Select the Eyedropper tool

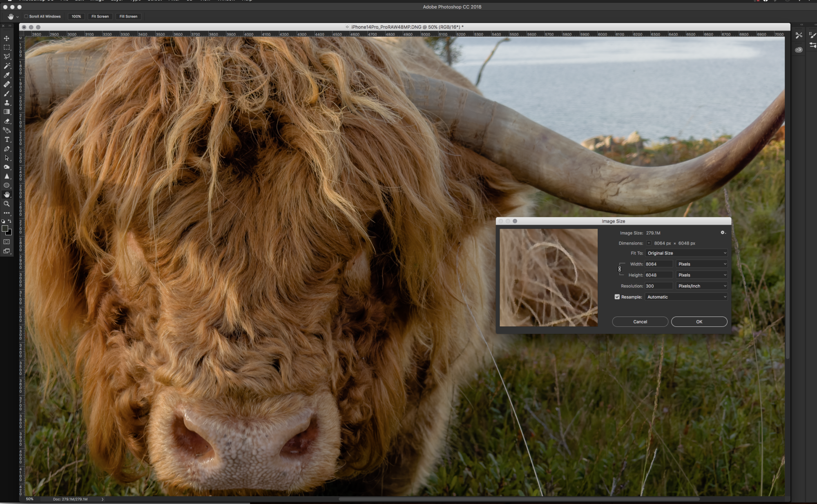(x=7, y=75)
